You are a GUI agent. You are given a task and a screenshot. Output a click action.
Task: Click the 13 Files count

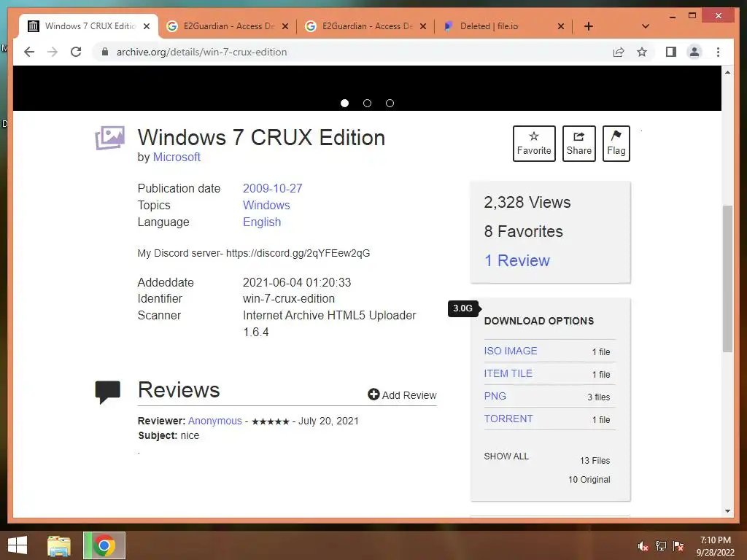click(x=595, y=461)
